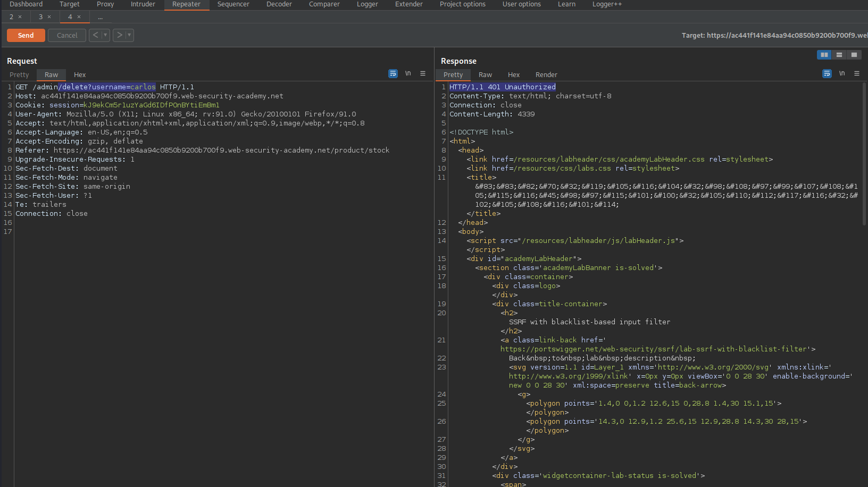Go back to the previous request in history
868x487 pixels.
pos(95,35)
